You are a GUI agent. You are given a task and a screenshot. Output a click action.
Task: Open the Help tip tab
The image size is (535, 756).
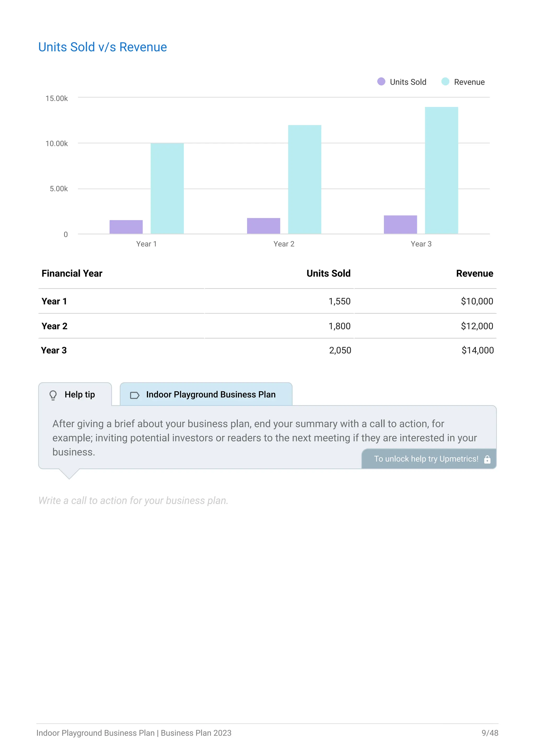tap(75, 394)
